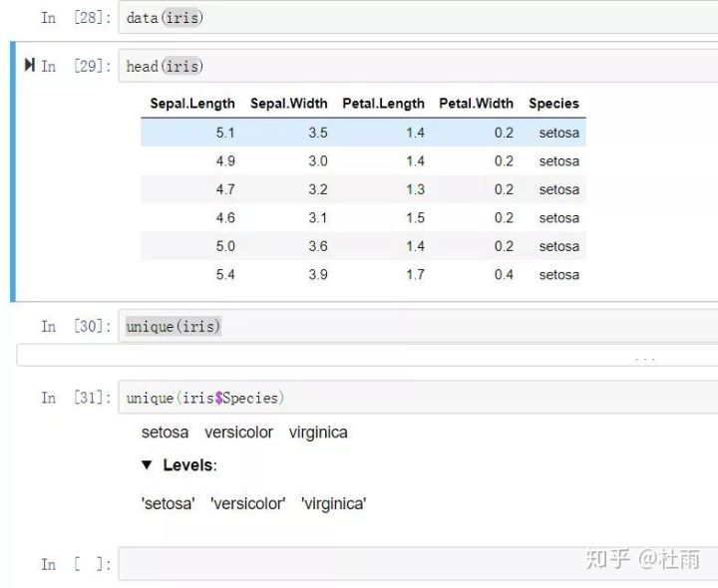Click the In [30] prompt label
The width and height of the screenshot is (718, 588).
76,326
